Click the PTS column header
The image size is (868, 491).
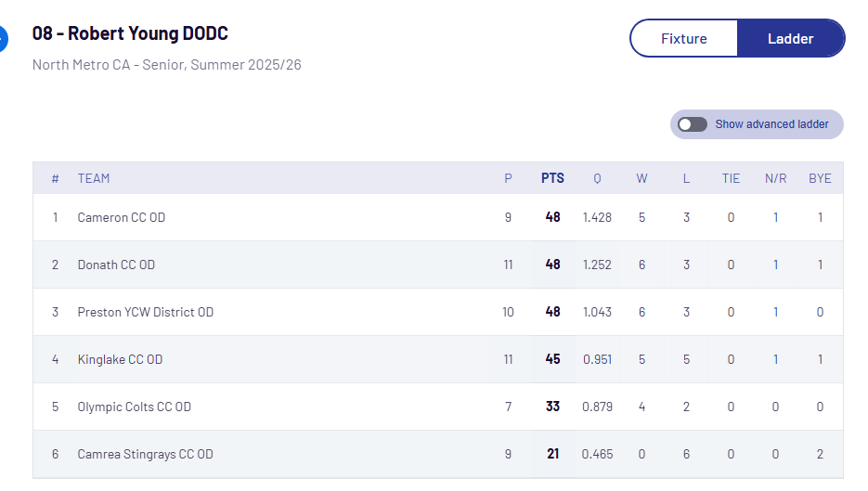(552, 178)
